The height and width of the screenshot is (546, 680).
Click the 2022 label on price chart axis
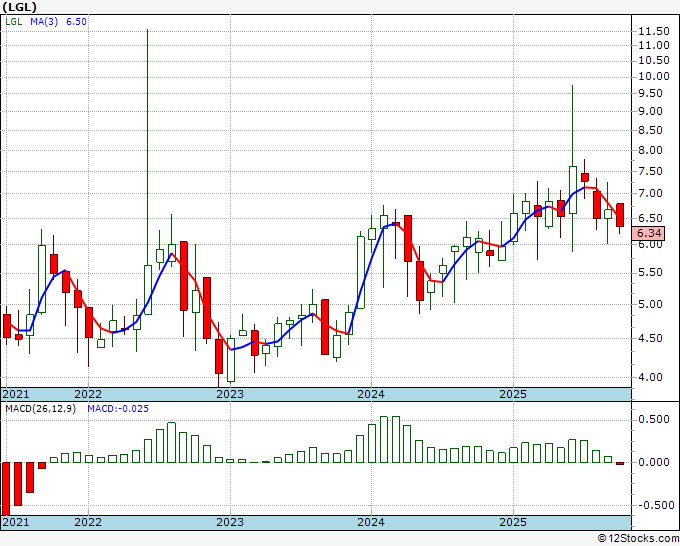click(88, 394)
